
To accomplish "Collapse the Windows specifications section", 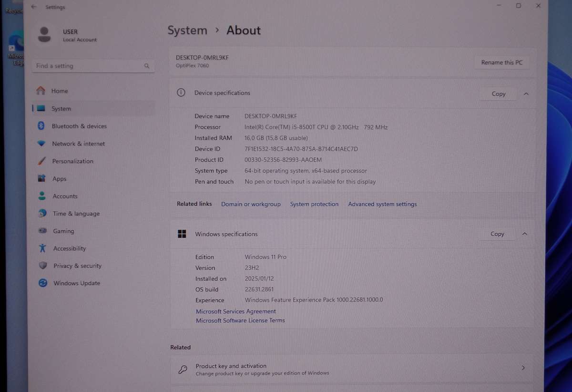I will click(525, 234).
